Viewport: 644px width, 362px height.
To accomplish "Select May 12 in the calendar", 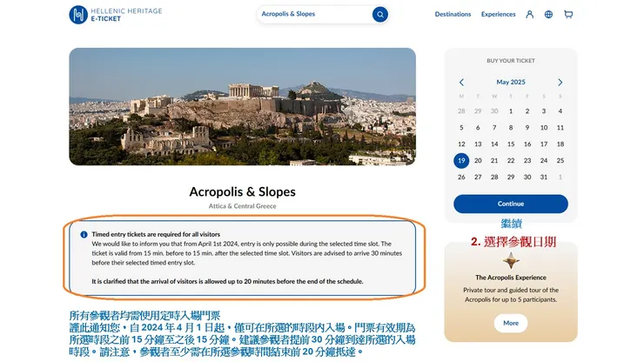I will pyautogui.click(x=461, y=144).
